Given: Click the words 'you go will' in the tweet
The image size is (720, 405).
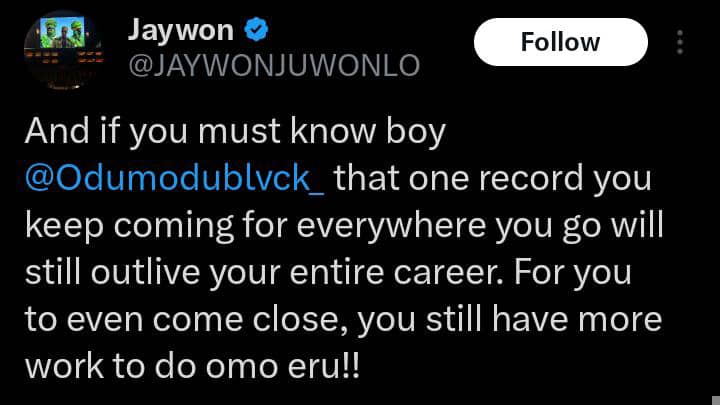Looking at the screenshot, I should 579,226.
